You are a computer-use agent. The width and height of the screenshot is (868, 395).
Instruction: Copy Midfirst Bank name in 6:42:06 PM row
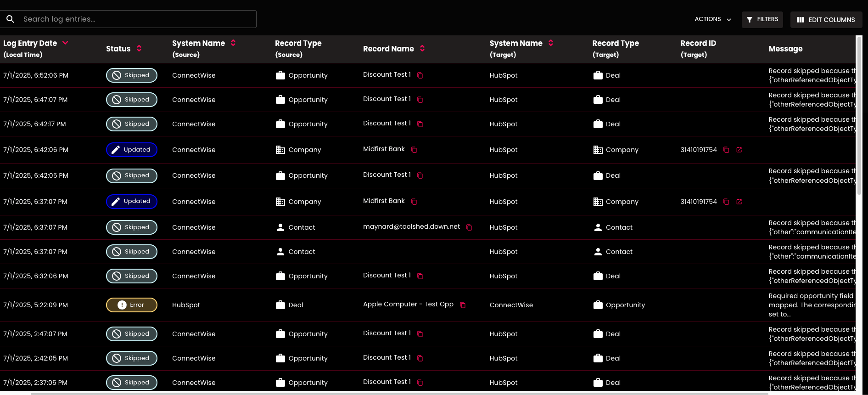(414, 150)
